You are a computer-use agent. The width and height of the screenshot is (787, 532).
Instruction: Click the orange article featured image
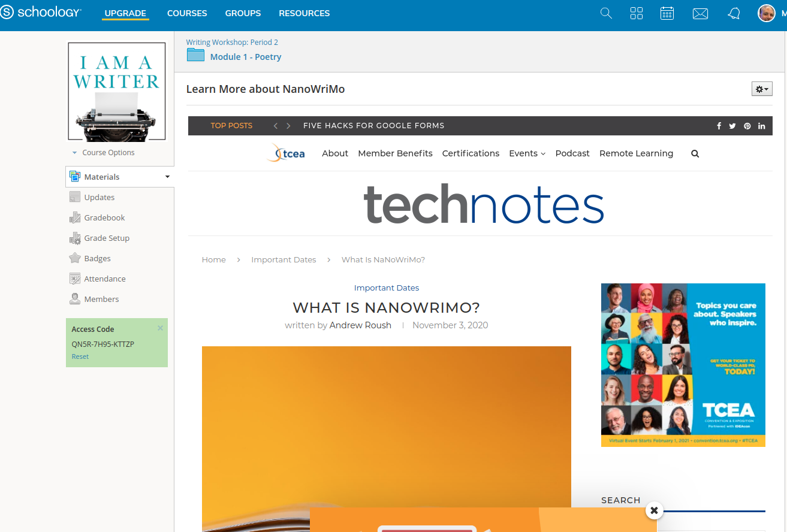(x=387, y=439)
